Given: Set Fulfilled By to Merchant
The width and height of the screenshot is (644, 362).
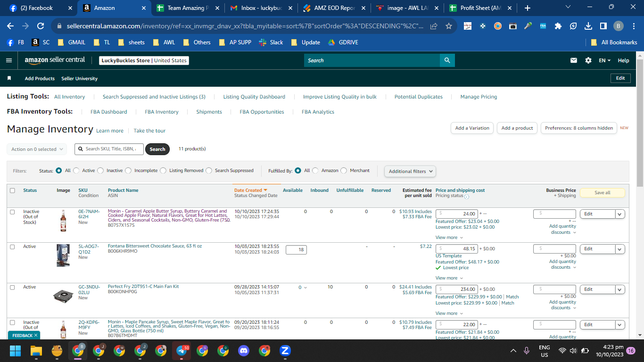Looking at the screenshot, I should [x=344, y=171].
